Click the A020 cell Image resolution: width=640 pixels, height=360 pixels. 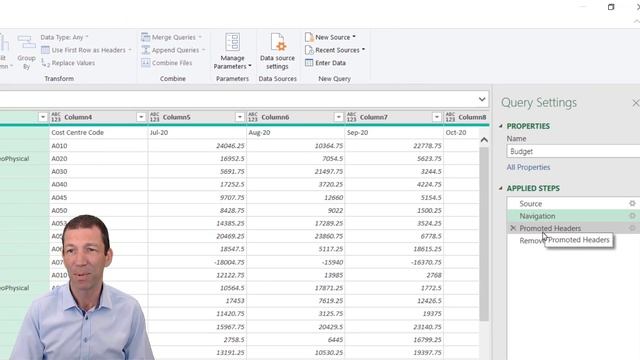(98, 158)
